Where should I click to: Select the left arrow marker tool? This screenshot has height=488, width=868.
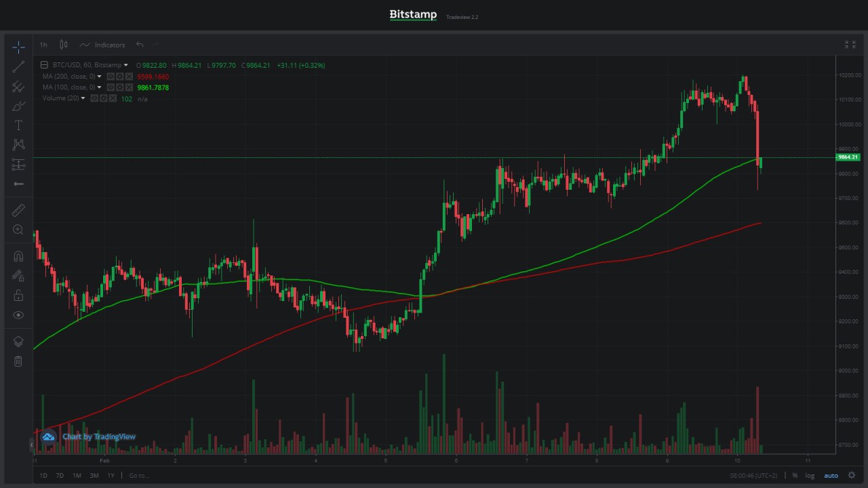(x=18, y=184)
